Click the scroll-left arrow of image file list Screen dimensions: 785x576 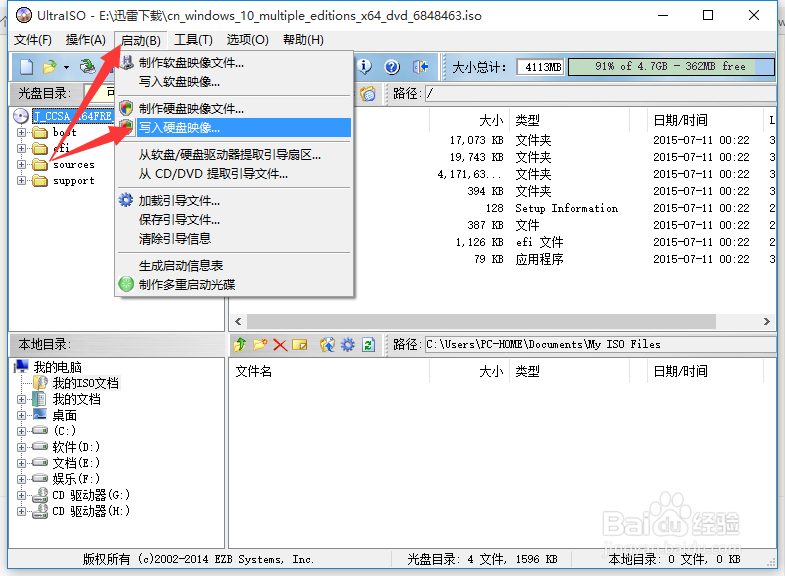click(238, 321)
